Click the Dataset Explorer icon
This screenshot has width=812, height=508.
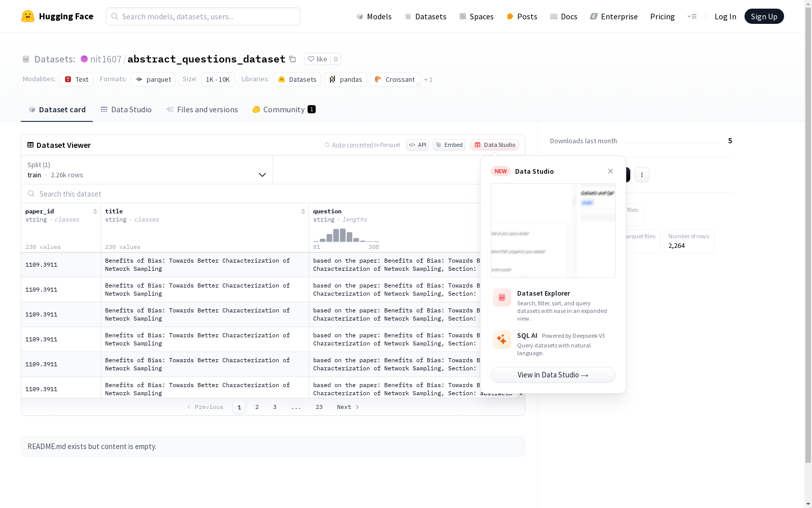pyautogui.click(x=502, y=298)
